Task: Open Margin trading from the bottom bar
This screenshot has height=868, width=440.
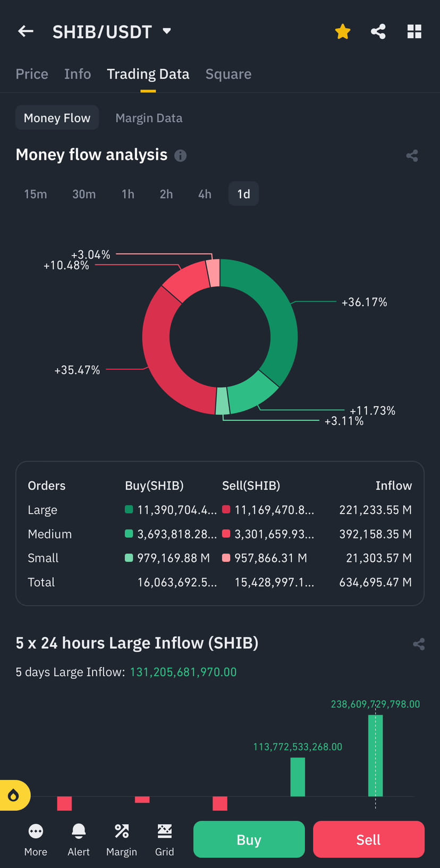Action: point(121,840)
